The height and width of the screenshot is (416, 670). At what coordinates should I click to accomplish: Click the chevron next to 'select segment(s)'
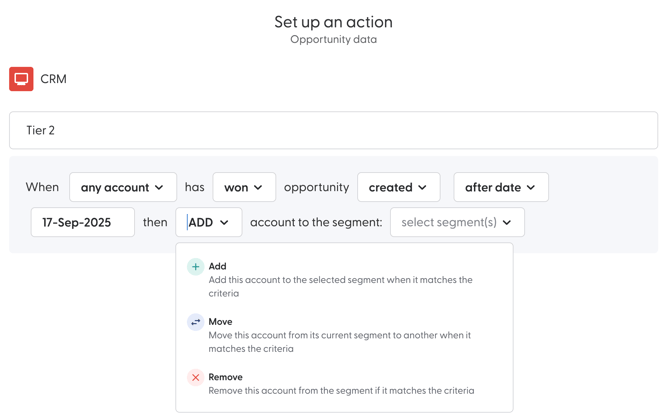pyautogui.click(x=507, y=223)
